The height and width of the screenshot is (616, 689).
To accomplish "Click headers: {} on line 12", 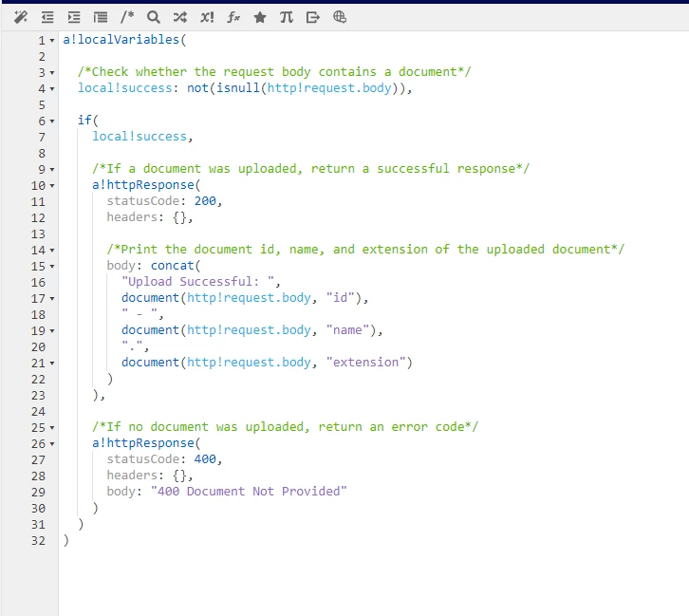I will point(149,217).
